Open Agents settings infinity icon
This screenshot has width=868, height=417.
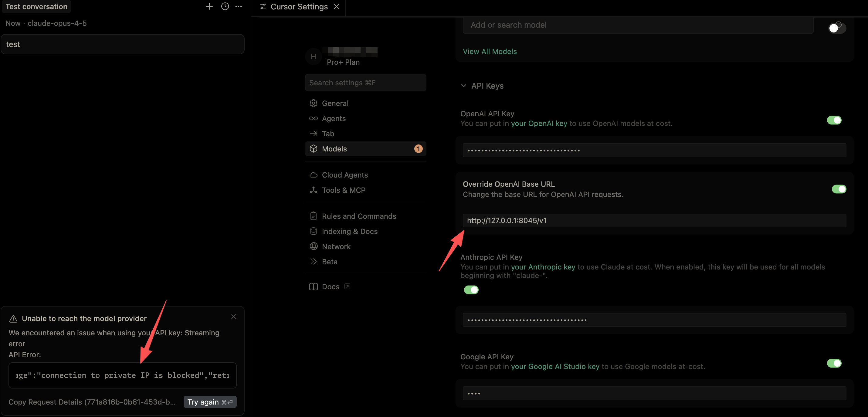(314, 118)
